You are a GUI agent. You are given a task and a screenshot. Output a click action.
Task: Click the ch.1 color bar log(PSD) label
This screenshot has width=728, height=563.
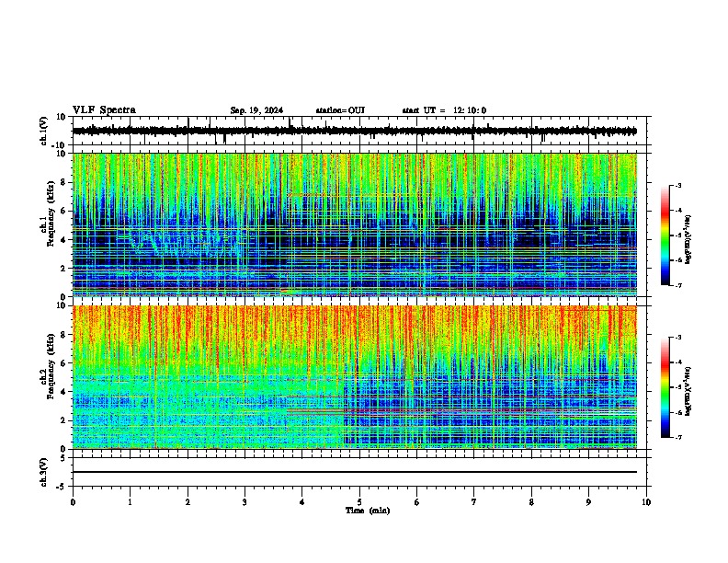click(688, 240)
